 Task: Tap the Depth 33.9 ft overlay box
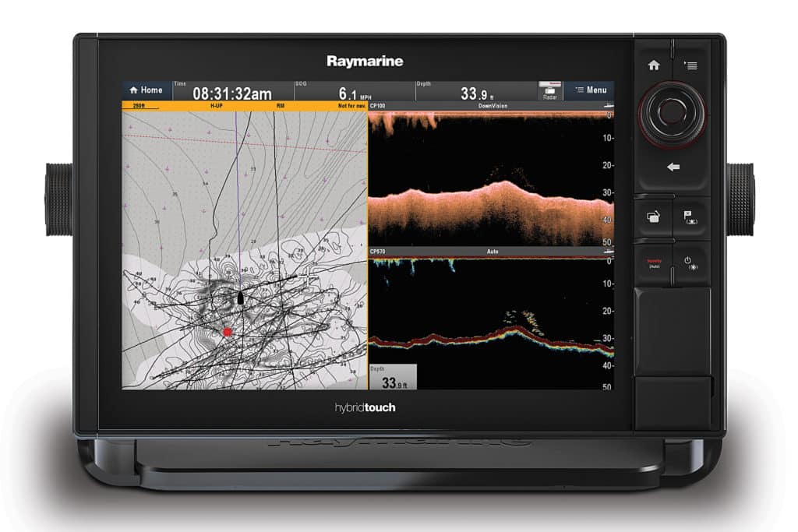point(393,377)
